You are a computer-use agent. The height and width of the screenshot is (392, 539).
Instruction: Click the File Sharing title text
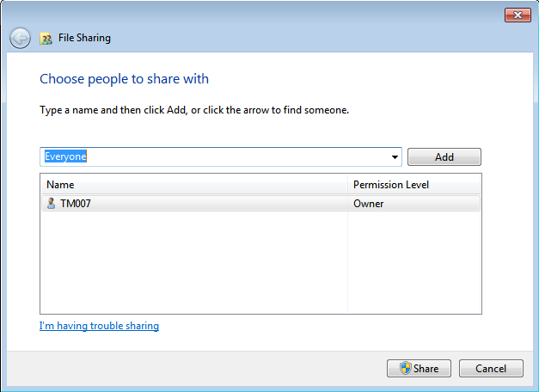(84, 38)
